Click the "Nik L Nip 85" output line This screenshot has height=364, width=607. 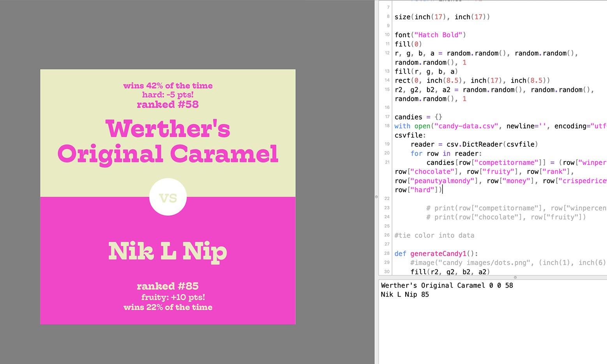tap(405, 295)
